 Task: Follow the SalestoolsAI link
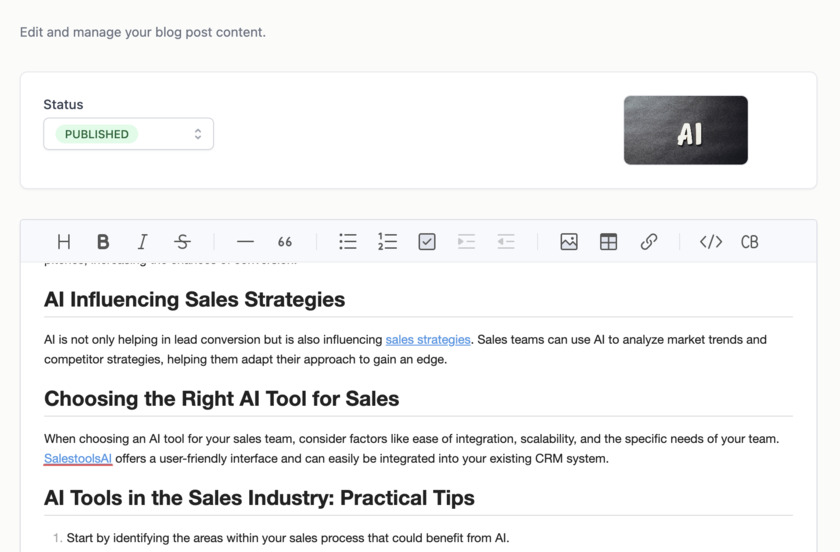coord(78,459)
